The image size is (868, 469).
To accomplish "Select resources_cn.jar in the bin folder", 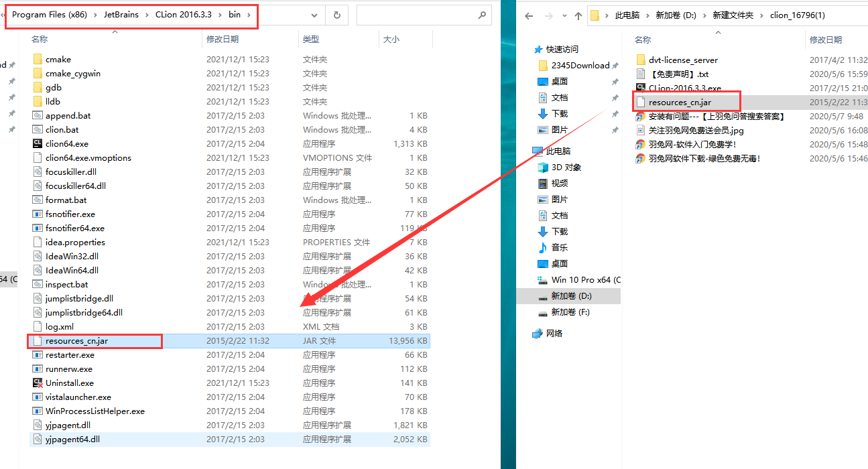I will [76, 341].
